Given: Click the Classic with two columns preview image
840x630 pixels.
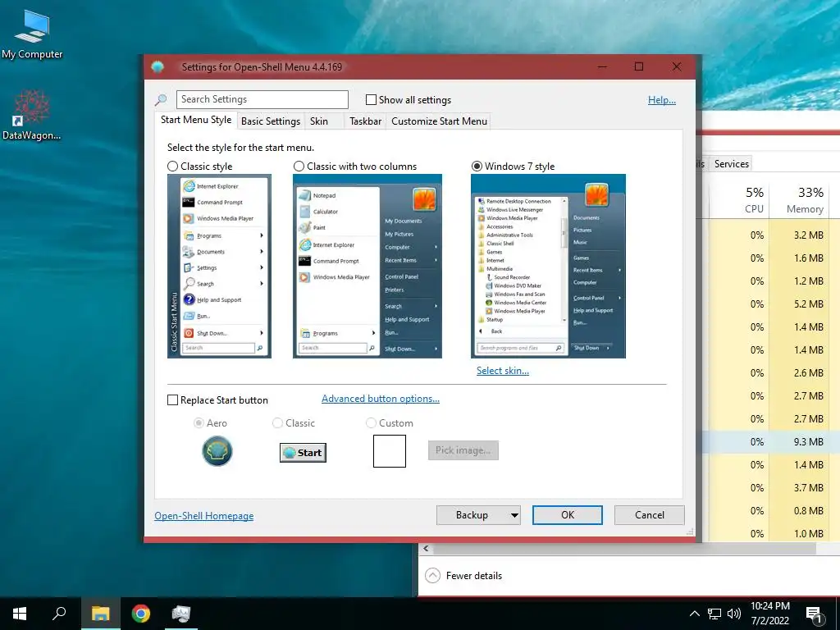Looking at the screenshot, I should coord(367,267).
